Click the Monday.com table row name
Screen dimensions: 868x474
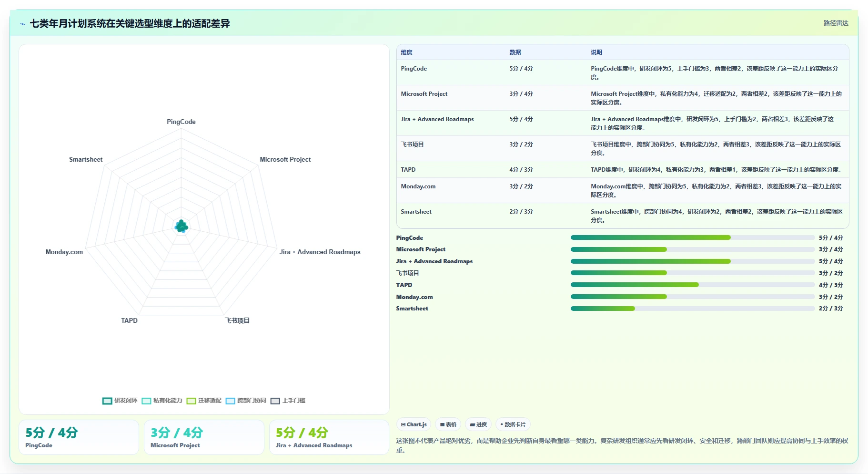[x=418, y=186]
